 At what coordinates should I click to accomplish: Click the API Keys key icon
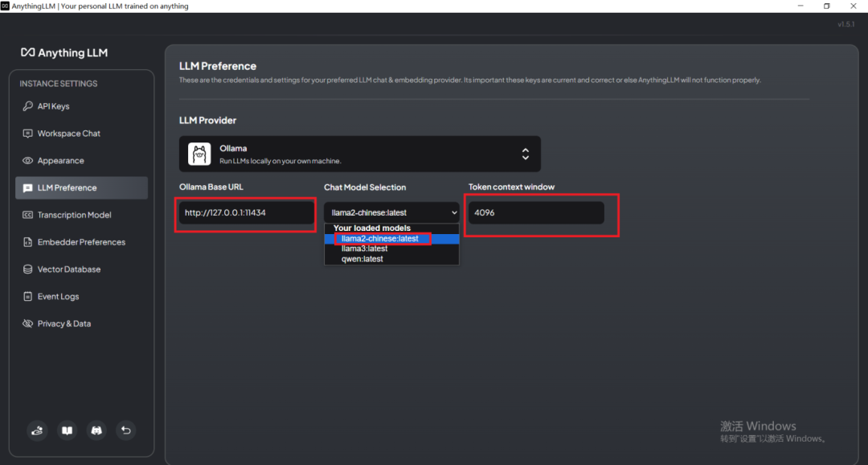pyautogui.click(x=27, y=106)
